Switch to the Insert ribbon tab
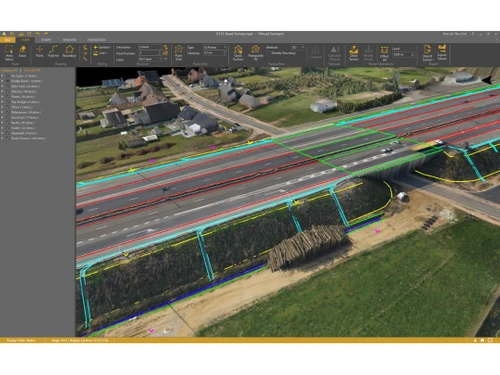 point(46,40)
